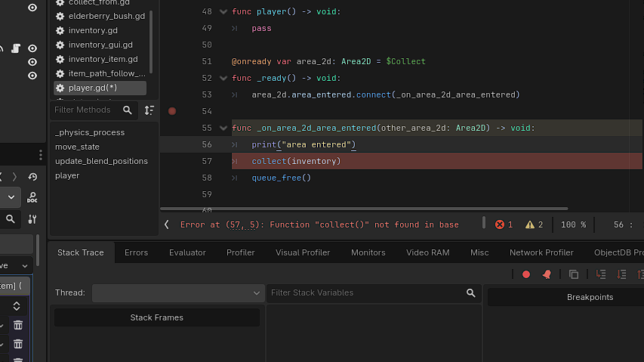Click the red record button in debugger toolbar
The image size is (644, 362).
click(x=526, y=274)
